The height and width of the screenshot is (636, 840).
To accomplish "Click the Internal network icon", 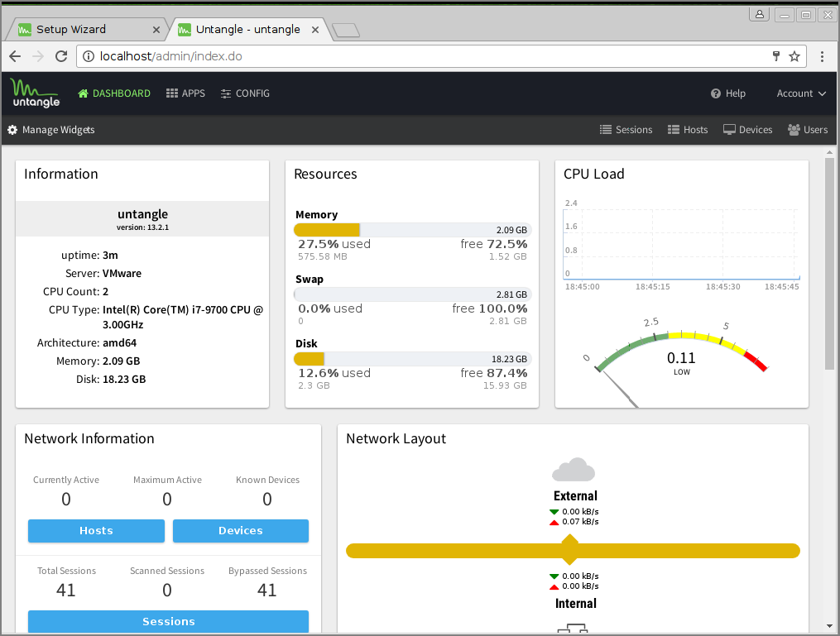I will coord(573,628).
